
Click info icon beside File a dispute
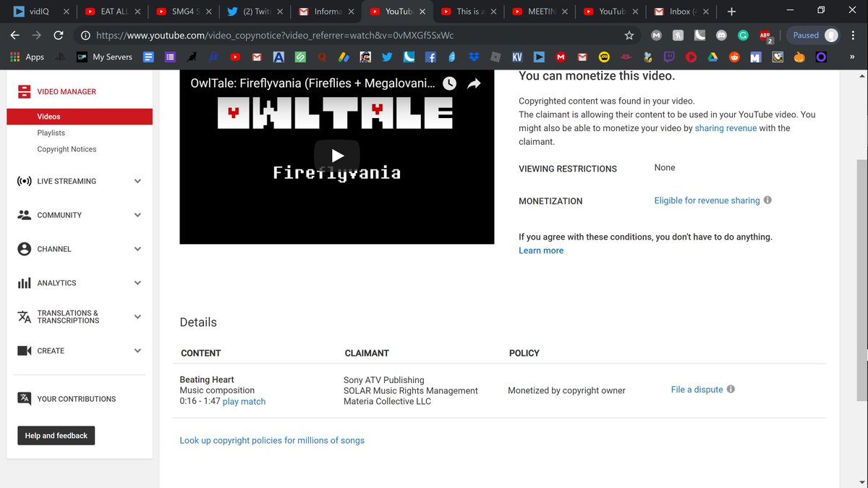point(731,389)
